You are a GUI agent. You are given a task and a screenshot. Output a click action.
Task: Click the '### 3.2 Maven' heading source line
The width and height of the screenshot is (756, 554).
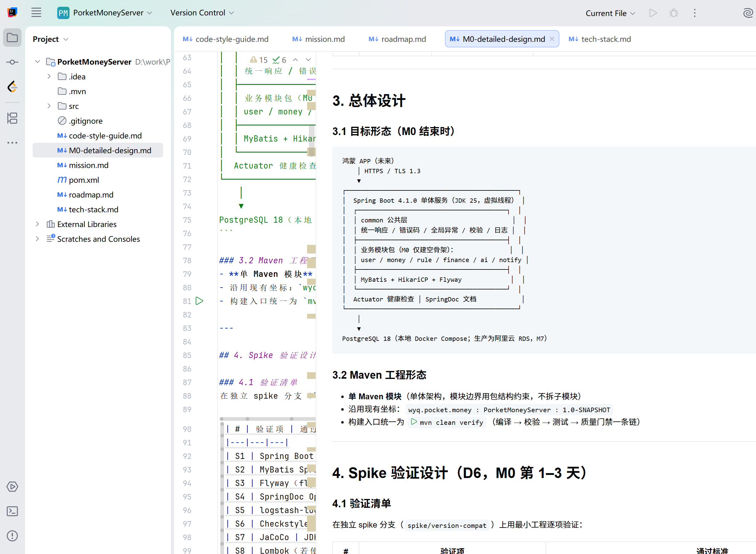coord(267,260)
